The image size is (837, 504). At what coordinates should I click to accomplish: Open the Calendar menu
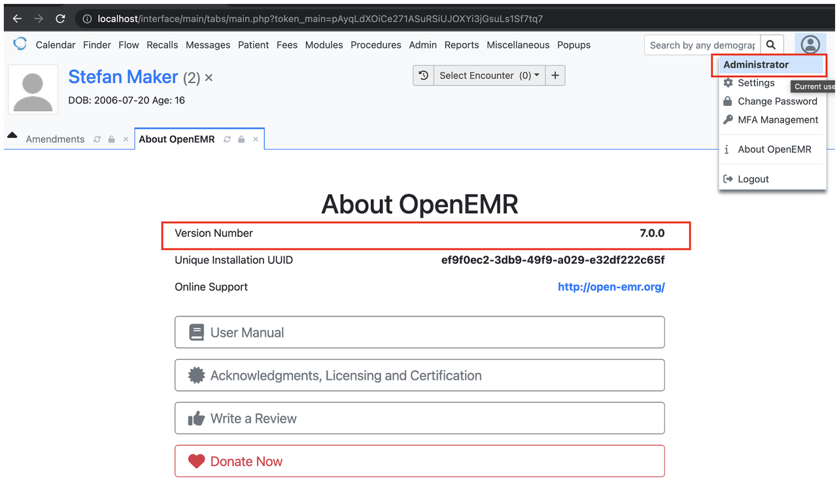point(56,45)
